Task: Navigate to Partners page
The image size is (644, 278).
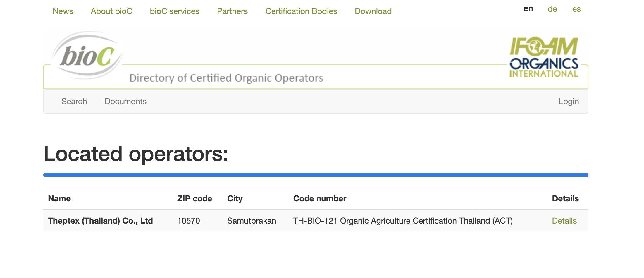Action: [x=232, y=11]
